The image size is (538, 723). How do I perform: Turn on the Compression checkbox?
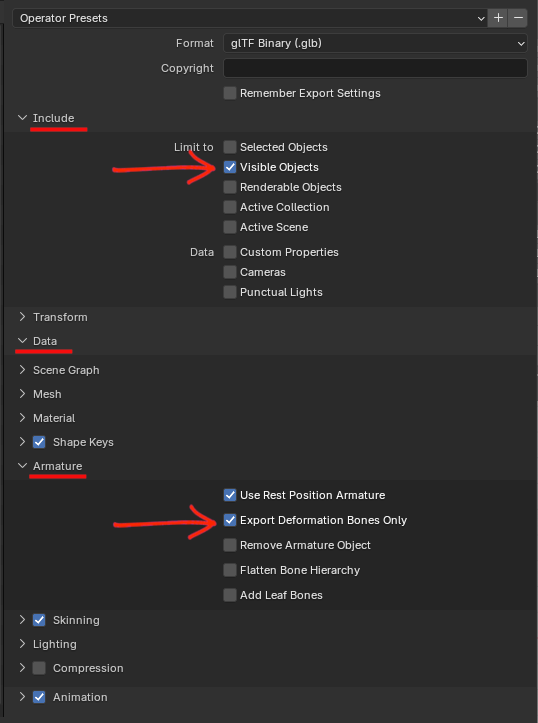[x=39, y=668]
